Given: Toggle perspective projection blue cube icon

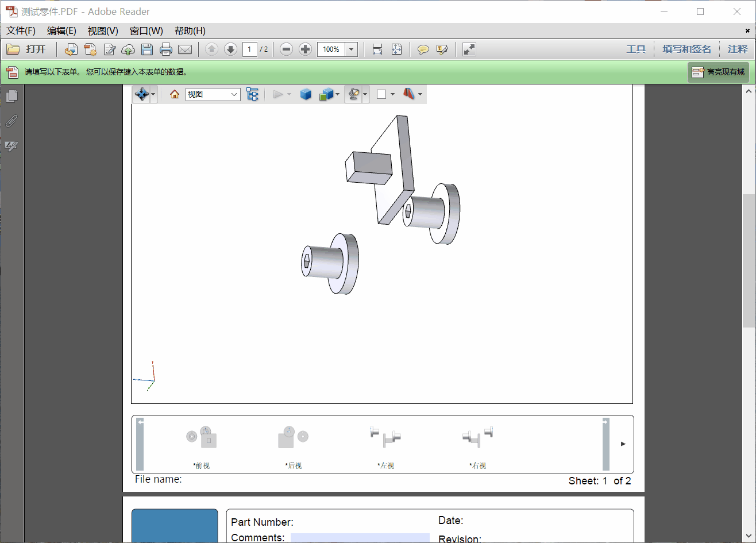Looking at the screenshot, I should (306, 94).
